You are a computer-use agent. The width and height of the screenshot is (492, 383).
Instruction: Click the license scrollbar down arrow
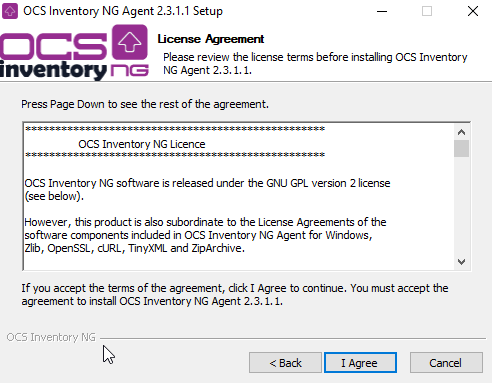pyautogui.click(x=461, y=262)
